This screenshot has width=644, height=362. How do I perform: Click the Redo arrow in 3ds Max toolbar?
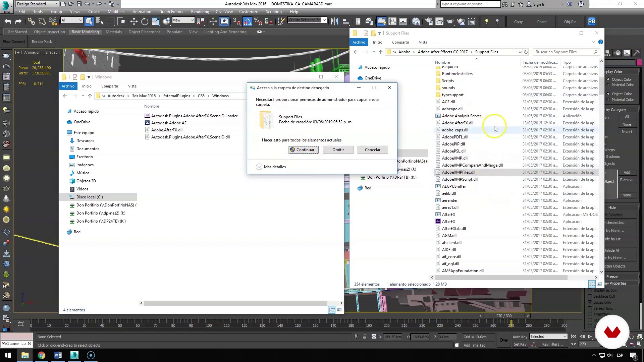pos(18,21)
